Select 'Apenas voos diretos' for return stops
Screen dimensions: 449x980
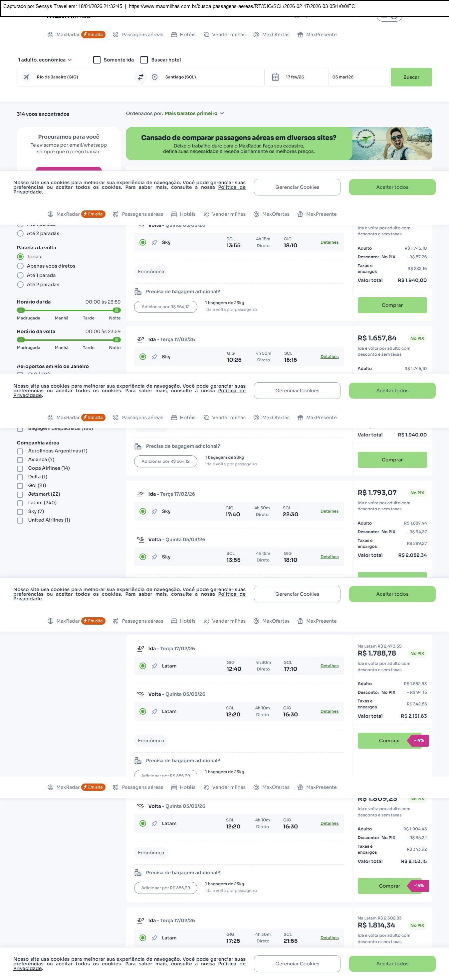tap(21, 266)
